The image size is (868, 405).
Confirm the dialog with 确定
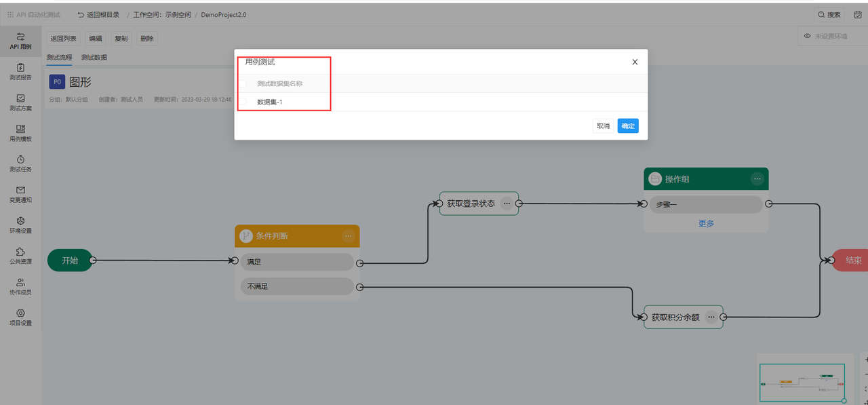[x=628, y=126]
